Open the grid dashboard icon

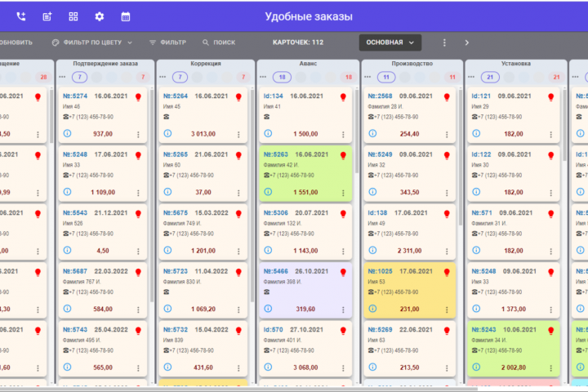coord(73,16)
